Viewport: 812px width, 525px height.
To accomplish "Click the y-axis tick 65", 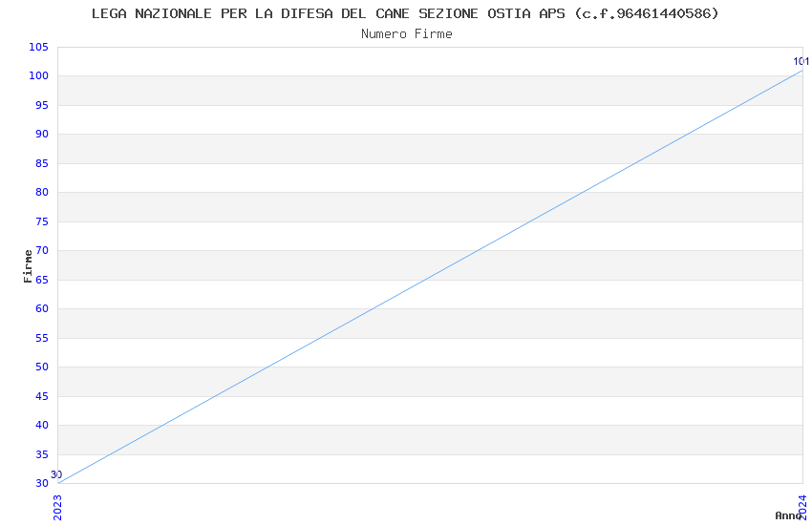I will pos(41,280).
